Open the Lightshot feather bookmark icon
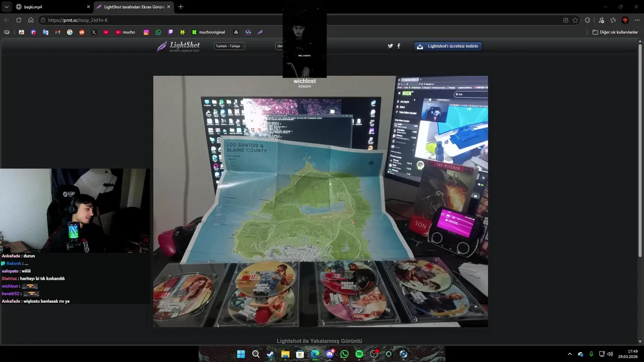Viewport: 644px width, 362px height. coord(260,32)
